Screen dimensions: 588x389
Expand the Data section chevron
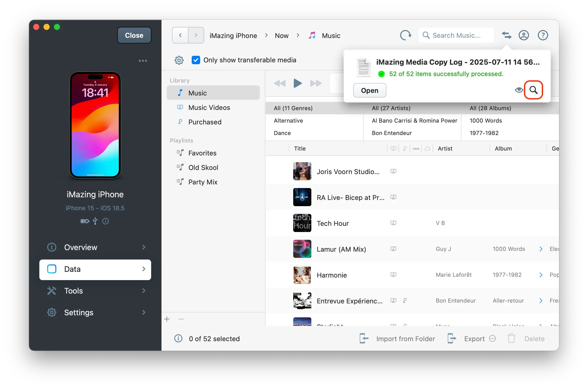[x=144, y=269]
